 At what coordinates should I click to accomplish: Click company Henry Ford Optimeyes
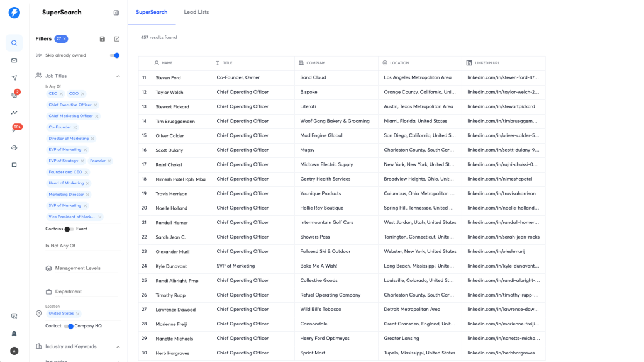(325, 339)
